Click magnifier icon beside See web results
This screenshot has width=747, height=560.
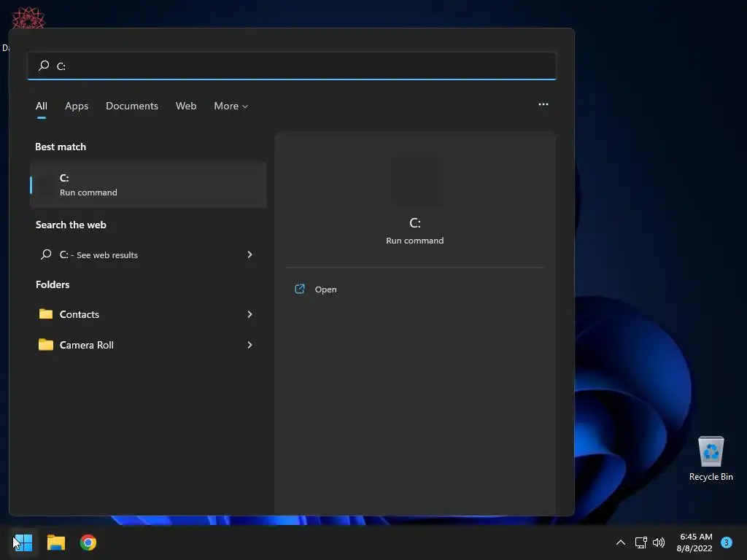click(x=46, y=254)
